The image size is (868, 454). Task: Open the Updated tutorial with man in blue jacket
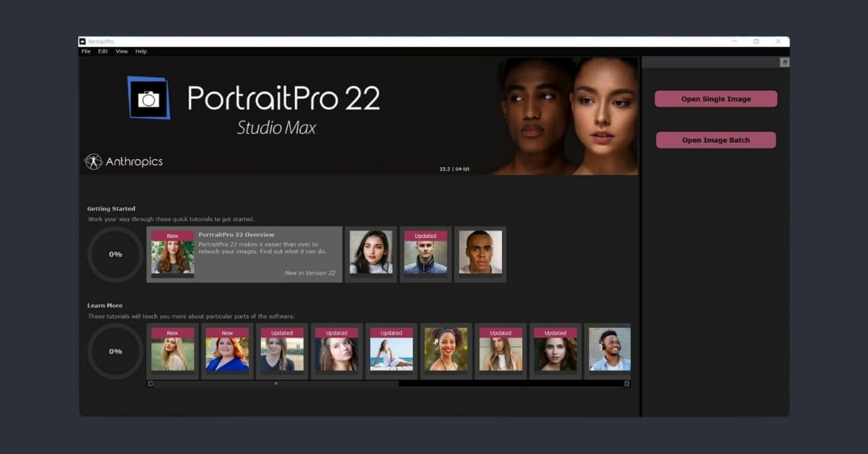pos(425,254)
